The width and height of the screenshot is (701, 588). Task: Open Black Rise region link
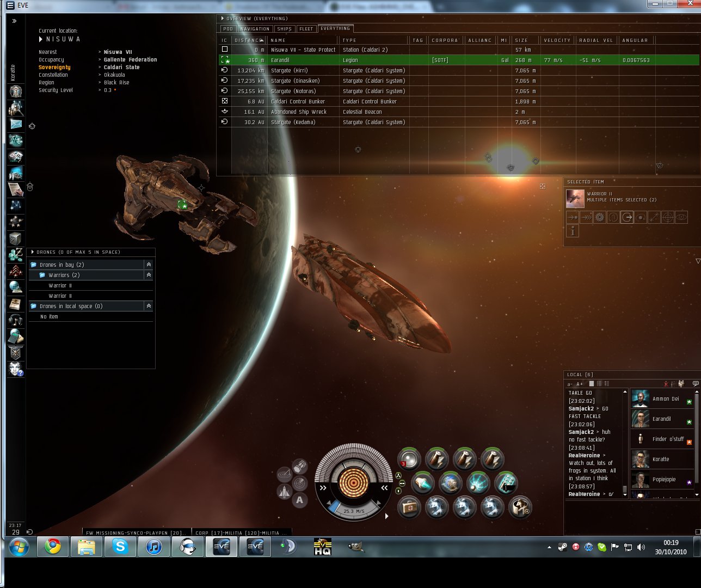pos(116,83)
